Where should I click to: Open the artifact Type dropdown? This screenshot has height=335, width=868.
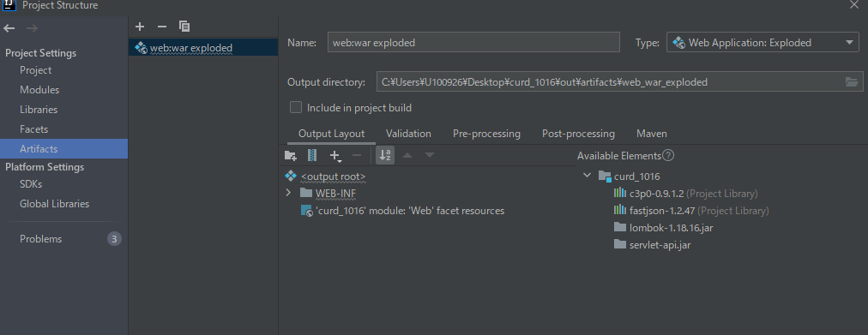coord(763,43)
